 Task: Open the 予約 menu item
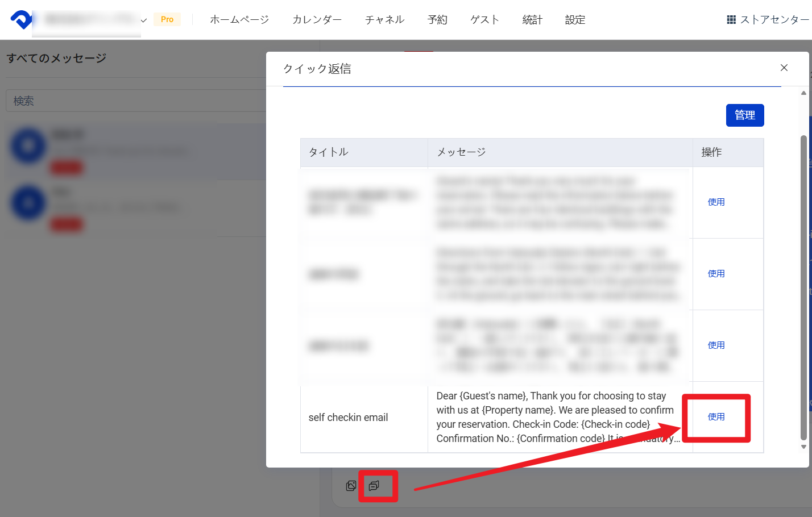click(437, 20)
